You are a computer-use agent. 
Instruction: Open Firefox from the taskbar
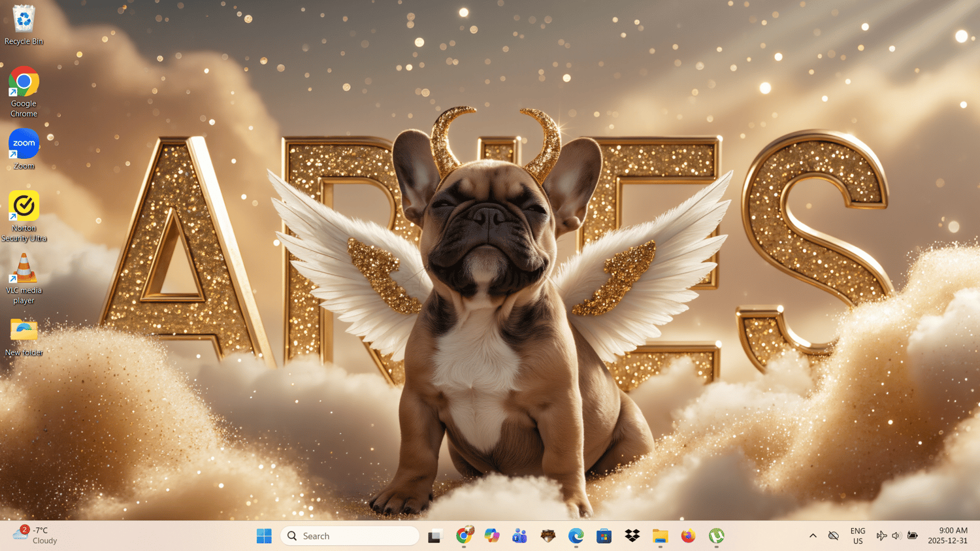[x=689, y=536]
